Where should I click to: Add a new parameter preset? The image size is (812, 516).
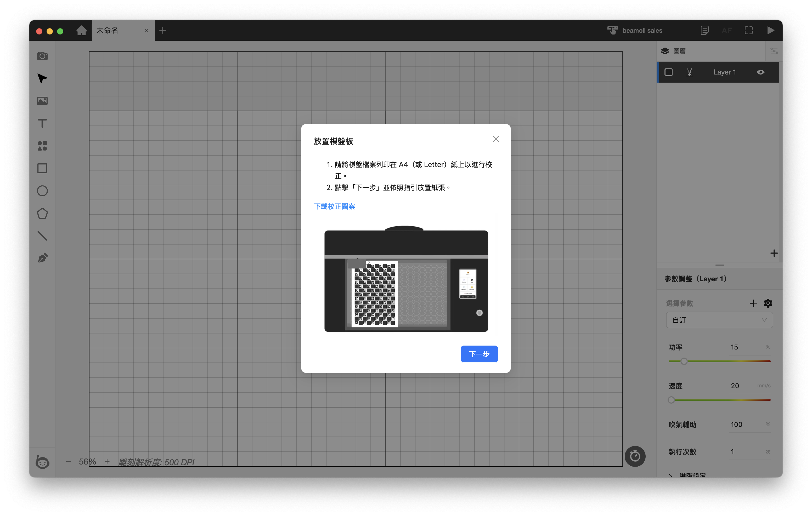tap(753, 303)
